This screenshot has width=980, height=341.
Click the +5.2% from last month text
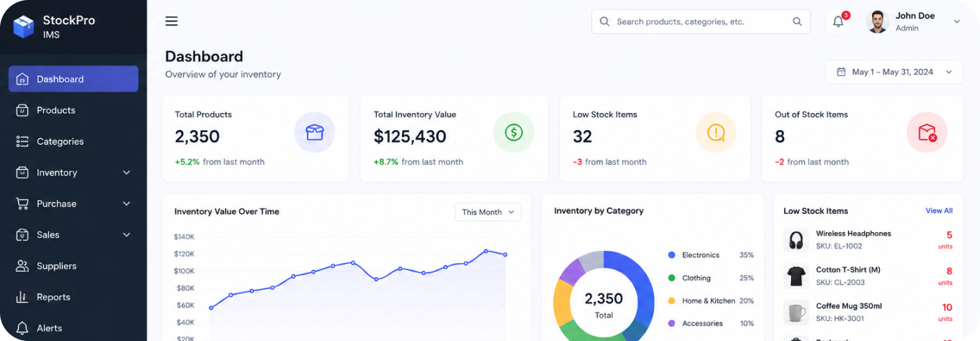click(219, 162)
